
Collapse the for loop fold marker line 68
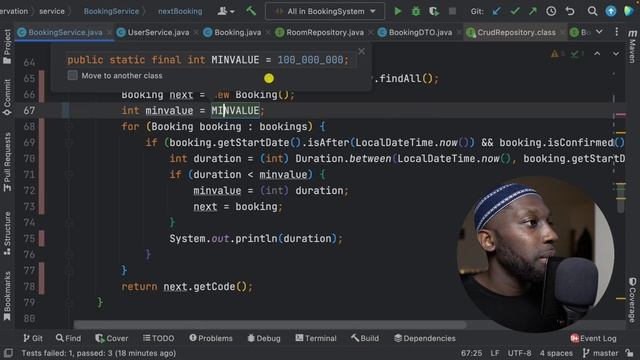click(69, 127)
